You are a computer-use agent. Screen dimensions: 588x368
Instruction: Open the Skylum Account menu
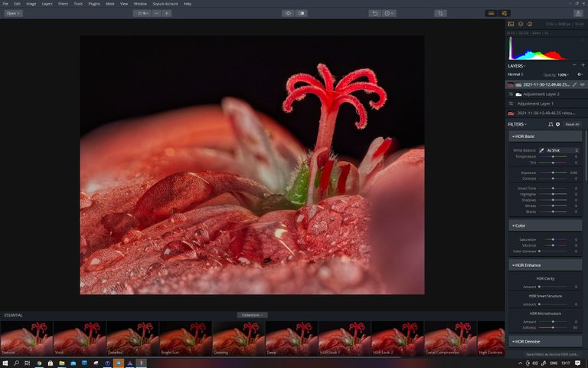point(165,4)
